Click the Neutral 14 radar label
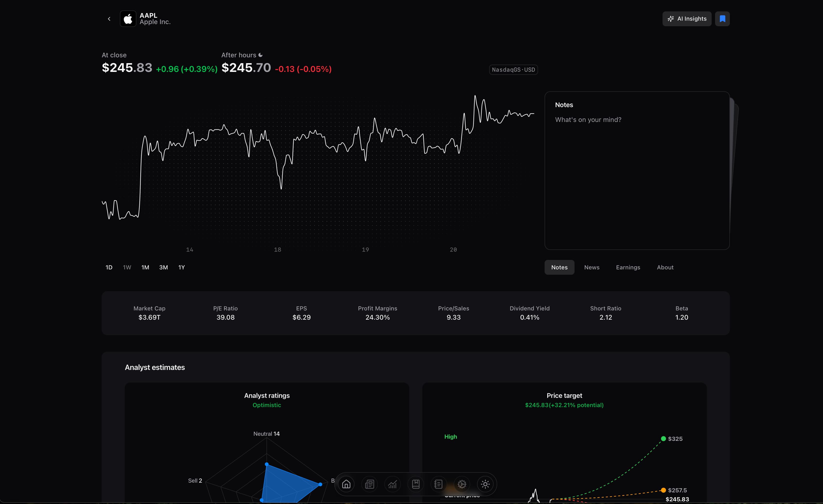The image size is (823, 504). coord(266,434)
